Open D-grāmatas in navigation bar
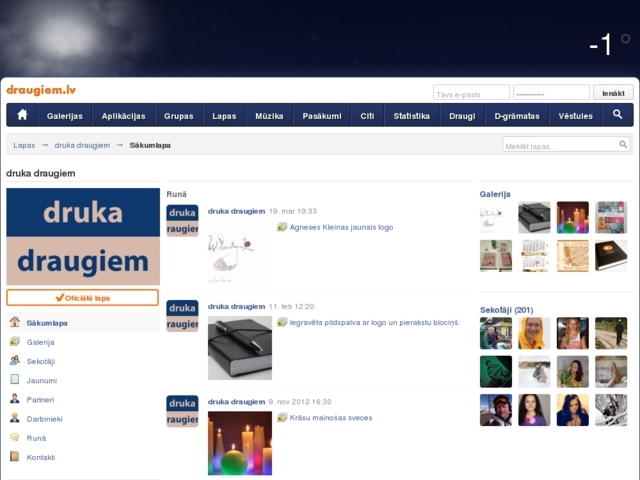The height and width of the screenshot is (480, 640). click(x=517, y=116)
